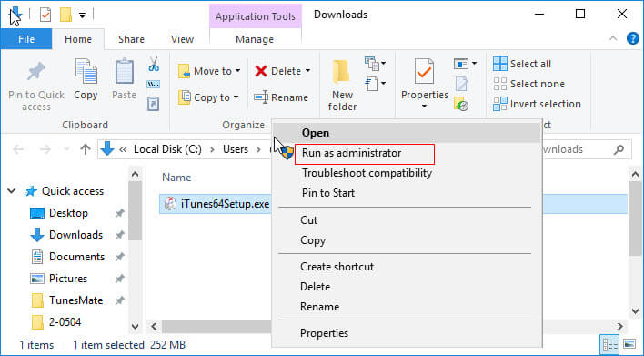This screenshot has height=356, width=644.
Task: Open the File tab
Action: point(25,39)
